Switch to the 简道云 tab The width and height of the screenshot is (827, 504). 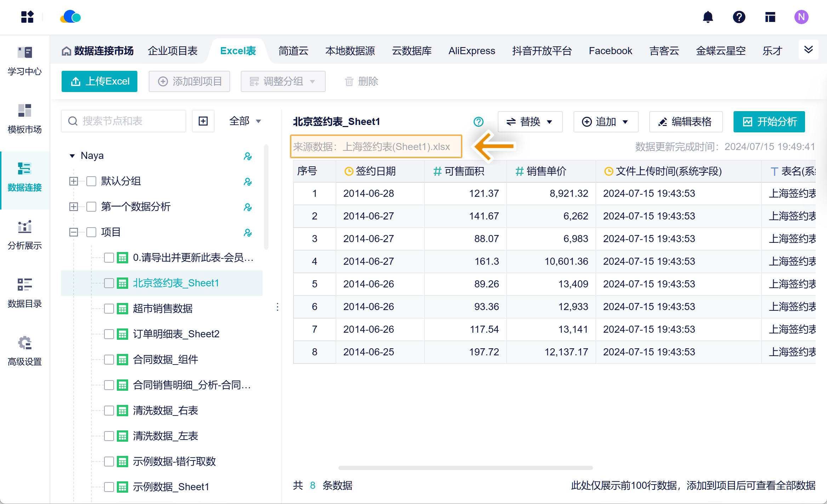coord(293,51)
